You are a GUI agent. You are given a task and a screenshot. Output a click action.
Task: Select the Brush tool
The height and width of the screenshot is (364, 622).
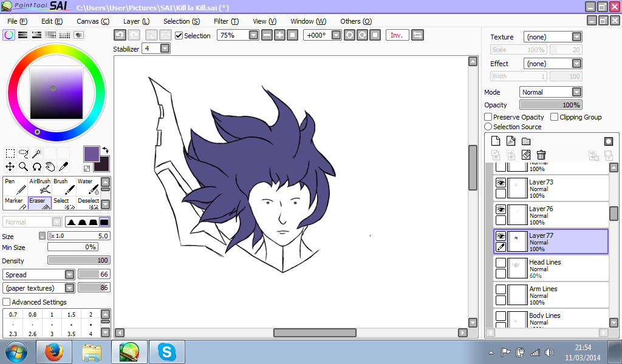click(x=64, y=187)
